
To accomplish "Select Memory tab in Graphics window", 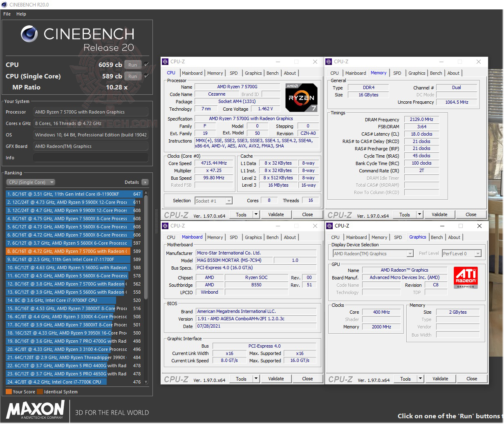I will 379,237.
